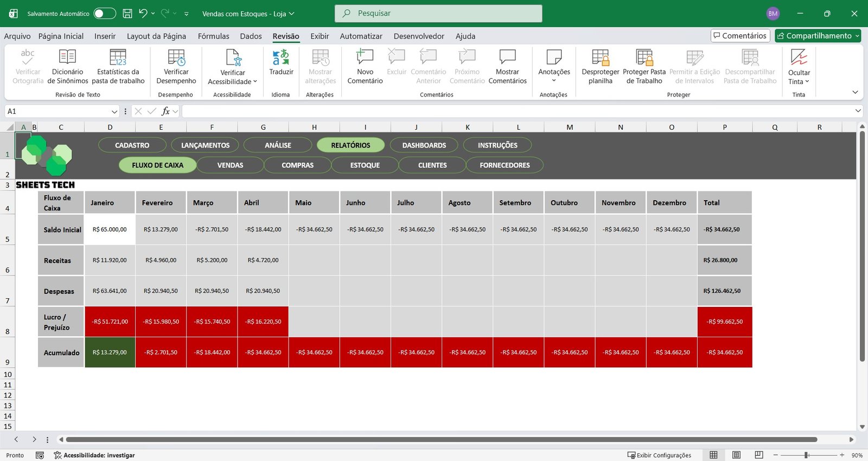Click the Traduzir translate icon
This screenshot has width=868, height=461.
click(281, 58)
